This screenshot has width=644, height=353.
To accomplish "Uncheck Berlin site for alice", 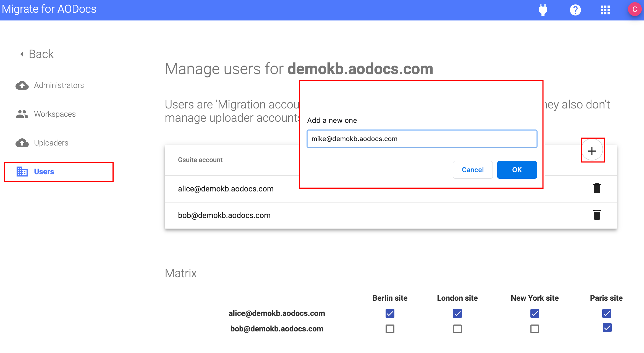I will 390,313.
